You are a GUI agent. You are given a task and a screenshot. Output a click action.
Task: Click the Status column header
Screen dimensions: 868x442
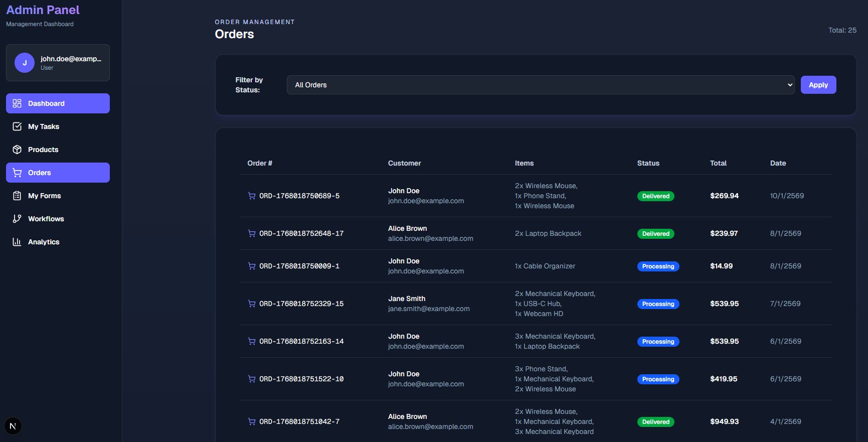(648, 163)
